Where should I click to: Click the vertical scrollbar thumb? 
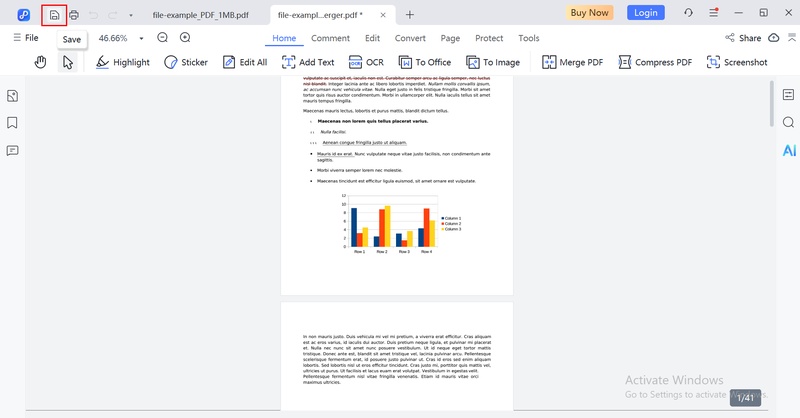(x=772, y=103)
